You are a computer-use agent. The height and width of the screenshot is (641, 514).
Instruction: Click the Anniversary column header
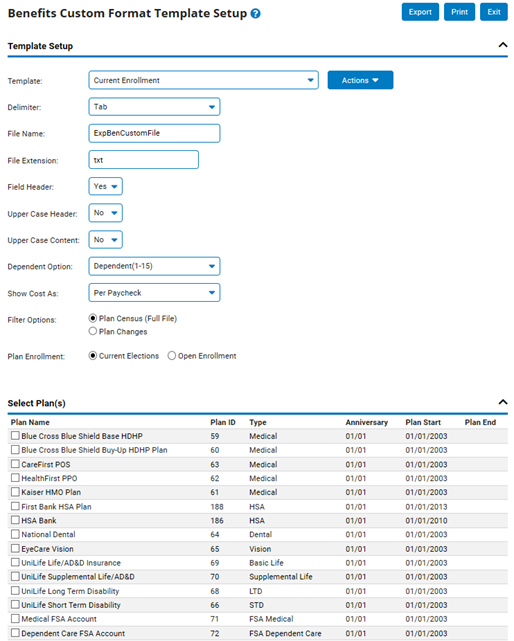[366, 422]
